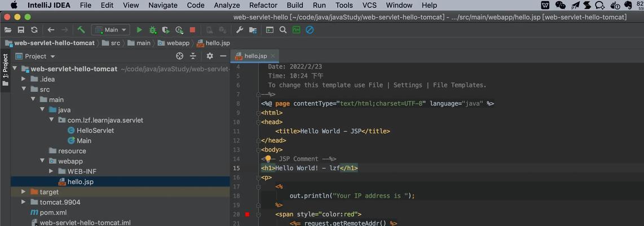Toggle code folding at line 16 p tag
This screenshot has height=226, width=644.
(x=258, y=178)
